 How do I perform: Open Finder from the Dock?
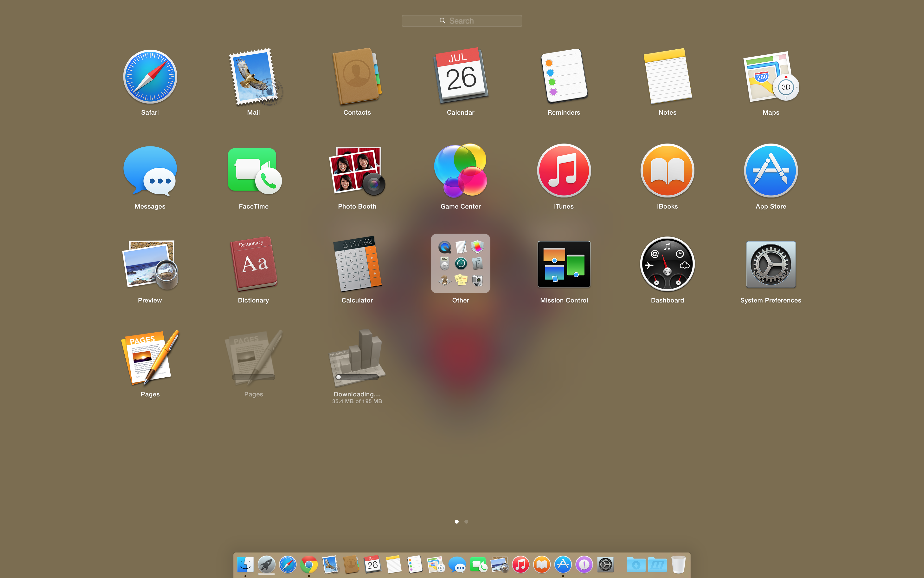click(x=245, y=565)
